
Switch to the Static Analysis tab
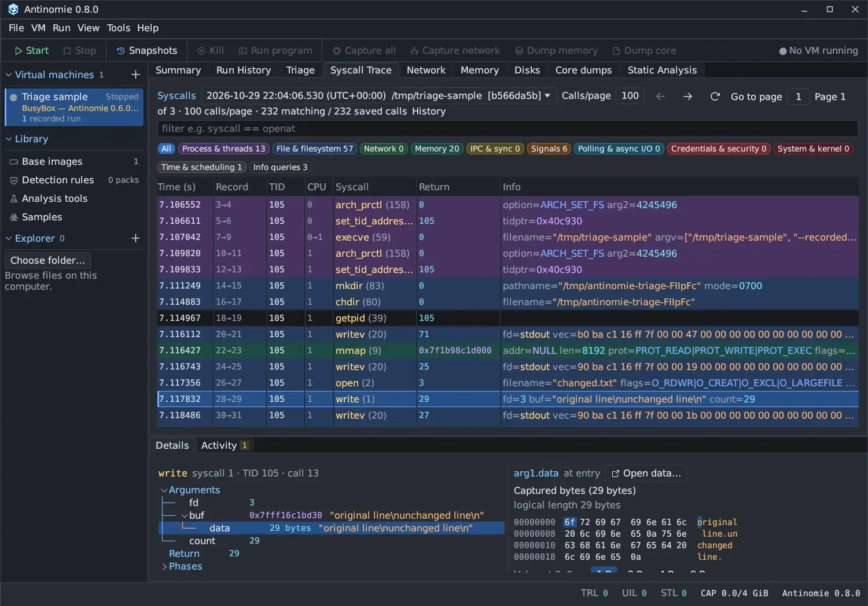tap(662, 70)
